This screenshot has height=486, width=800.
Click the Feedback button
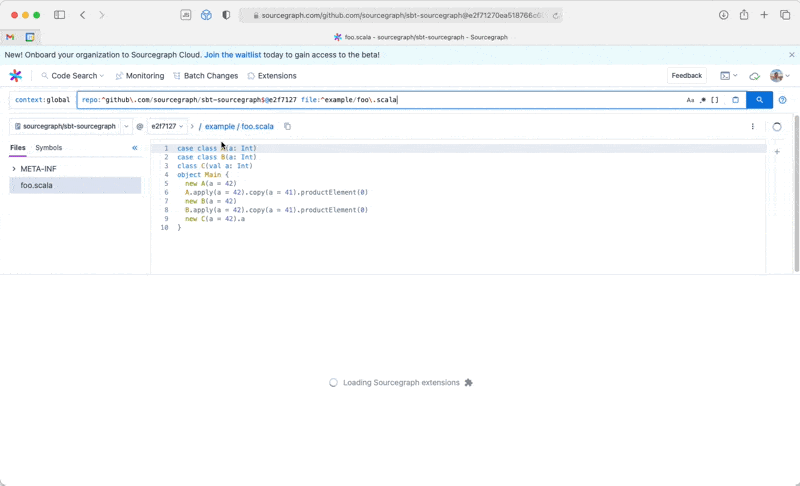pos(686,75)
